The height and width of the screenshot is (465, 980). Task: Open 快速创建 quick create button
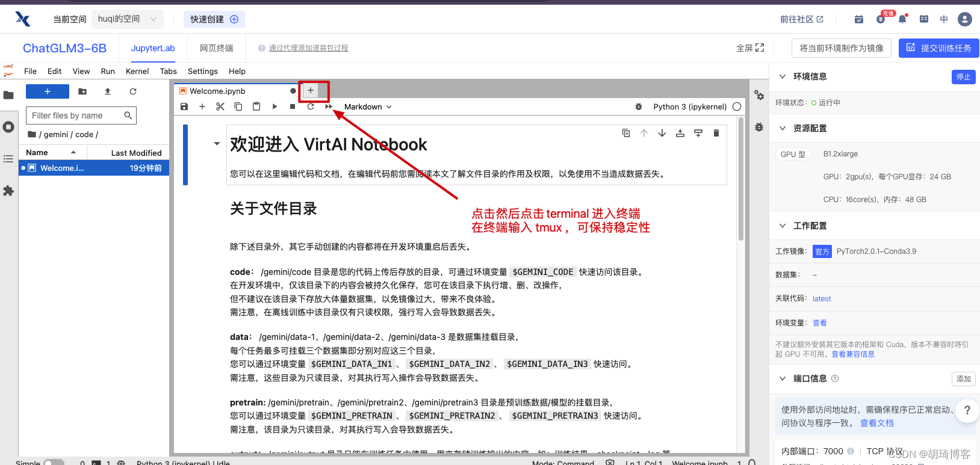pos(214,19)
